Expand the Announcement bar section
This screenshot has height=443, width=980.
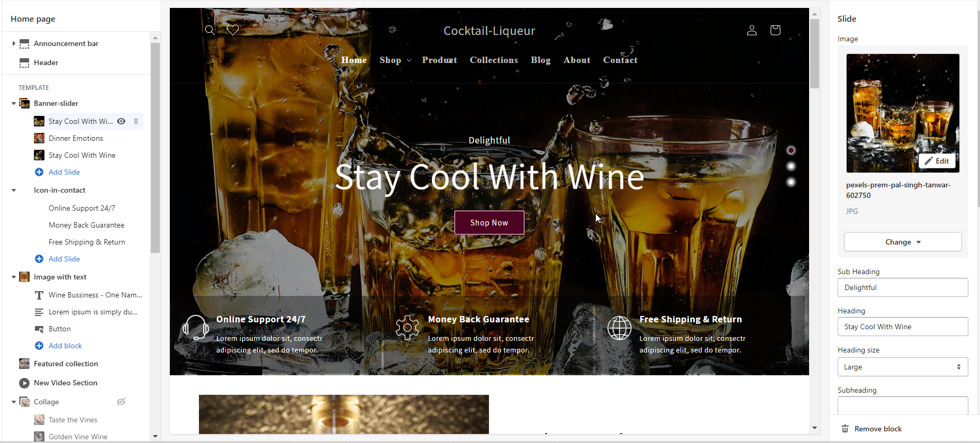(14, 43)
